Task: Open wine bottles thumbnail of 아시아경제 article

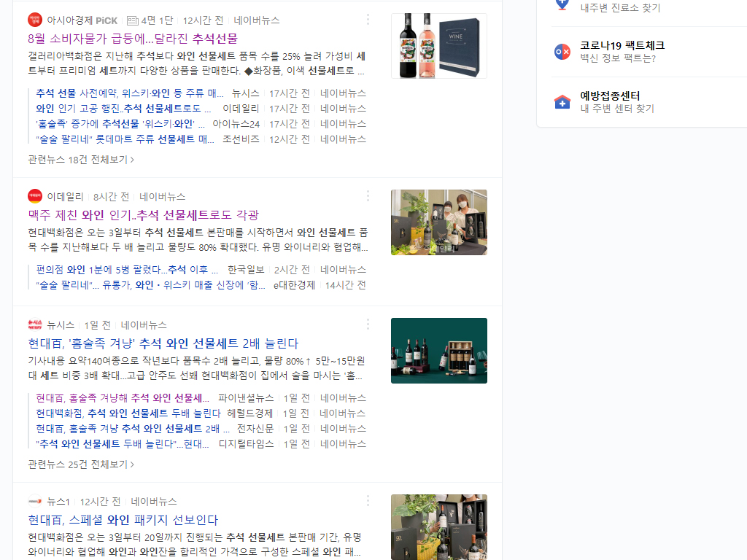Action: (438, 46)
